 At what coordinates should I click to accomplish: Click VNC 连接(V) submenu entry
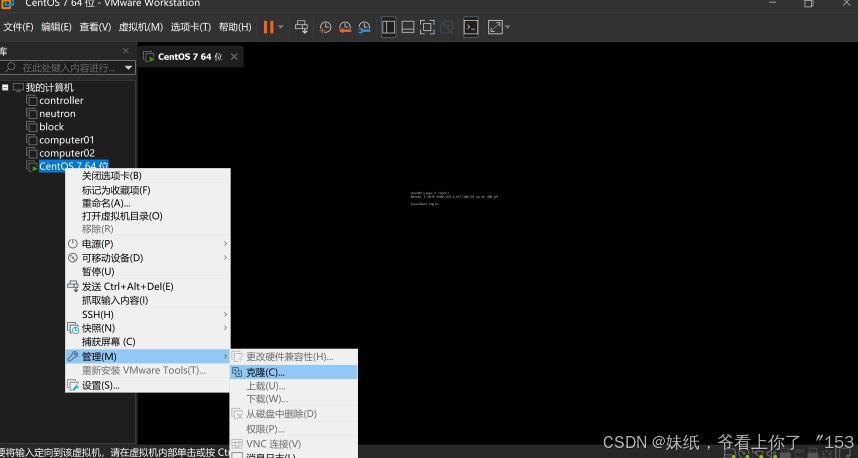click(294, 444)
